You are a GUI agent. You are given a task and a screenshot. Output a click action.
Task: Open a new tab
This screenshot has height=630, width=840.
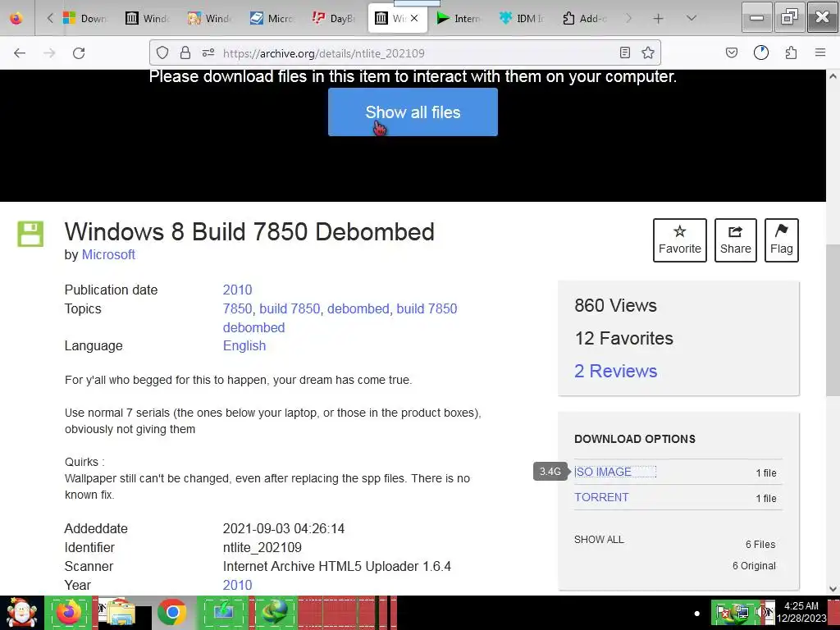click(659, 19)
